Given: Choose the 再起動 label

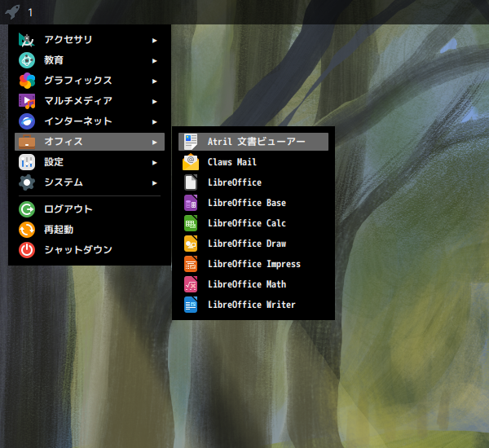Looking at the screenshot, I should click(x=59, y=230).
